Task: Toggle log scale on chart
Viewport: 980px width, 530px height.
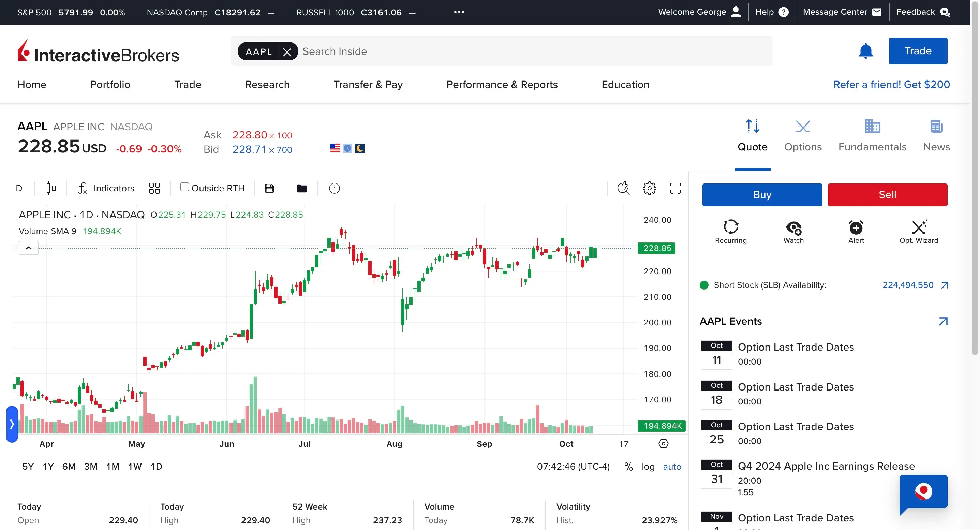Action: click(648, 467)
